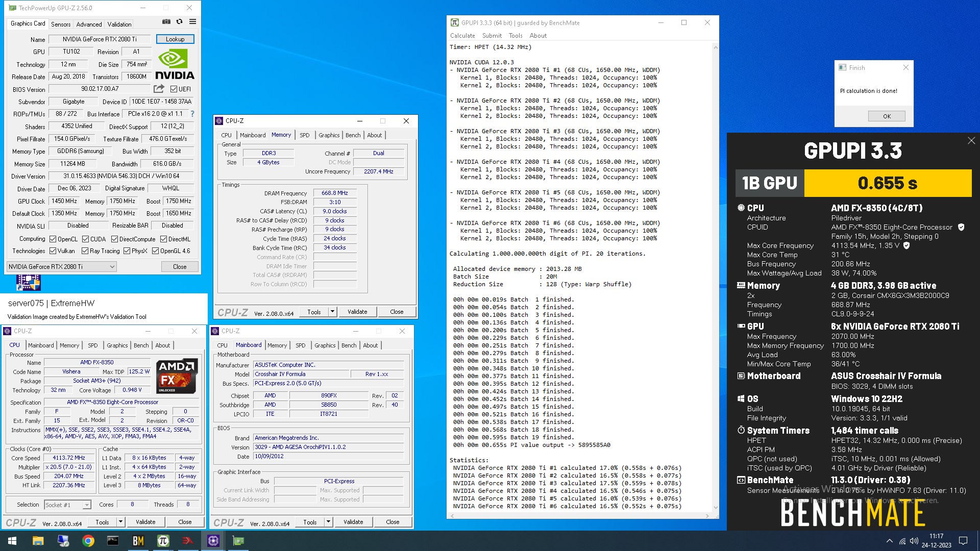Click the Lookup button in GPU-Z
Screen dimensions: 980x551
coord(175,39)
